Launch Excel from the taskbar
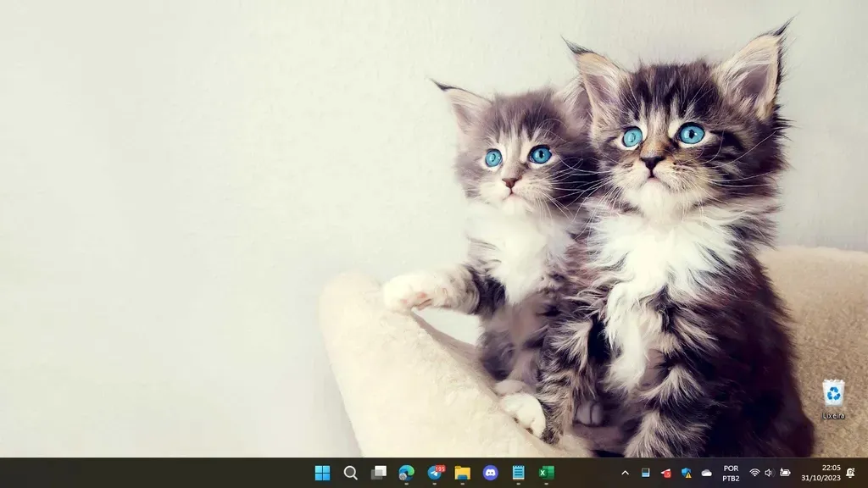The height and width of the screenshot is (488, 868). tap(546, 473)
